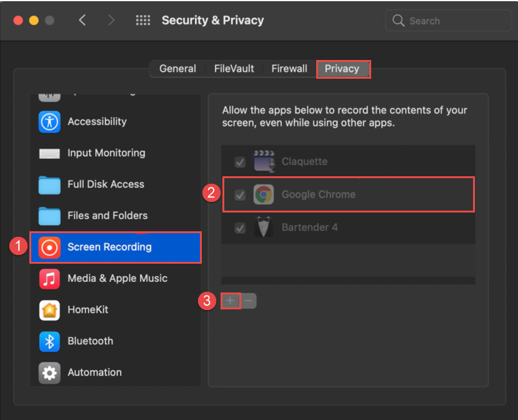The height and width of the screenshot is (420, 518).
Task: Click the Google Chrome app name
Action: coord(319,194)
